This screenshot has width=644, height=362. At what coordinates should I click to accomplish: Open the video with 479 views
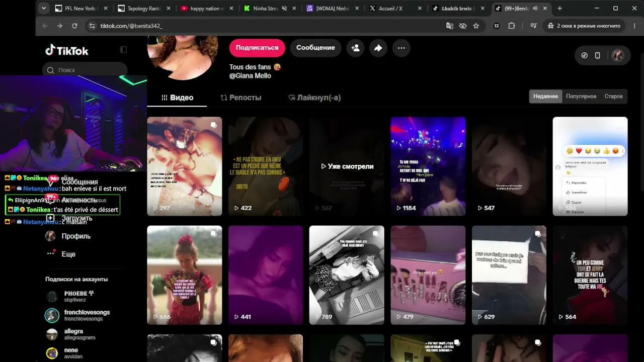pyautogui.click(x=428, y=275)
